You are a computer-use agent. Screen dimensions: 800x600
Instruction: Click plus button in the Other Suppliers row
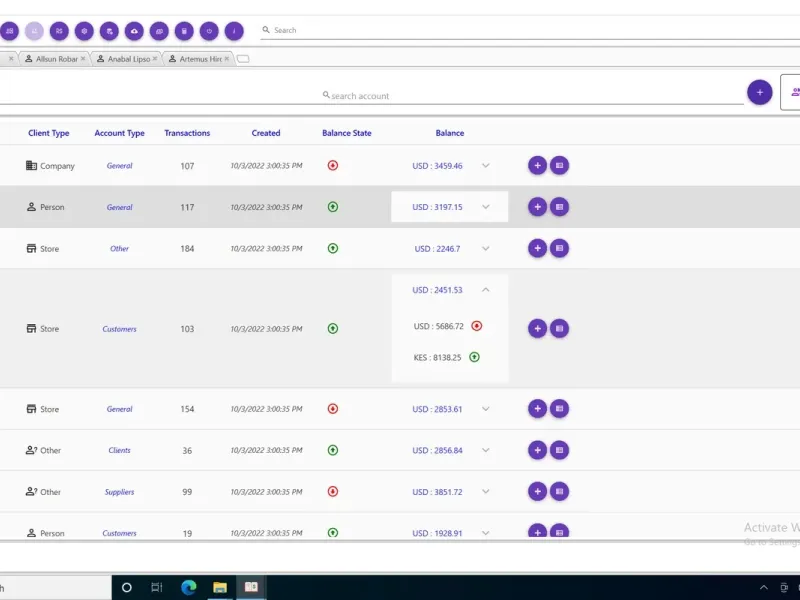click(537, 492)
